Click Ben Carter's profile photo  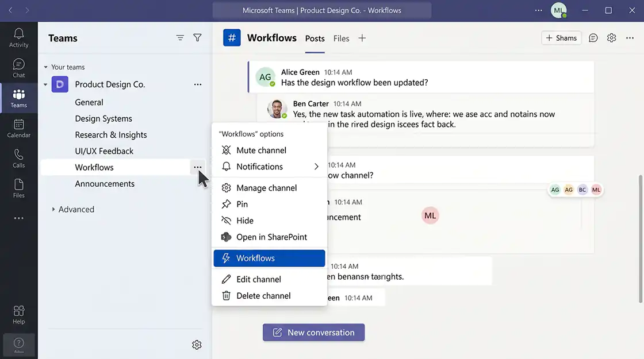(277, 109)
